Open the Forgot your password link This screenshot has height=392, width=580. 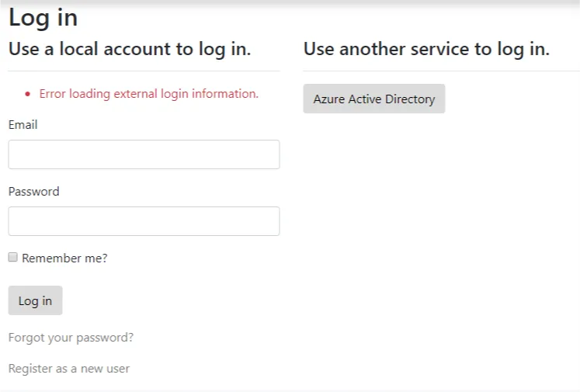71,338
